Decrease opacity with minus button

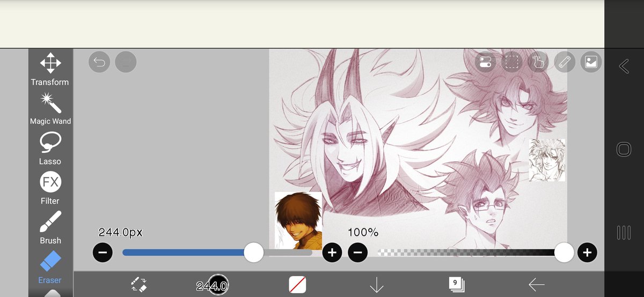click(357, 253)
